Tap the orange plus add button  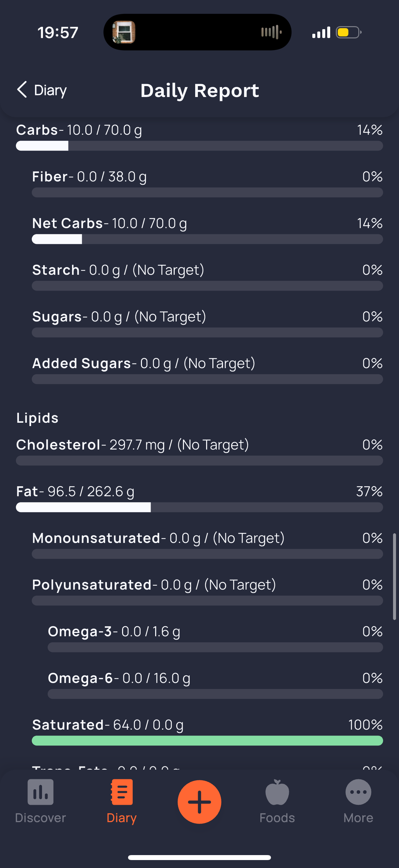(199, 801)
